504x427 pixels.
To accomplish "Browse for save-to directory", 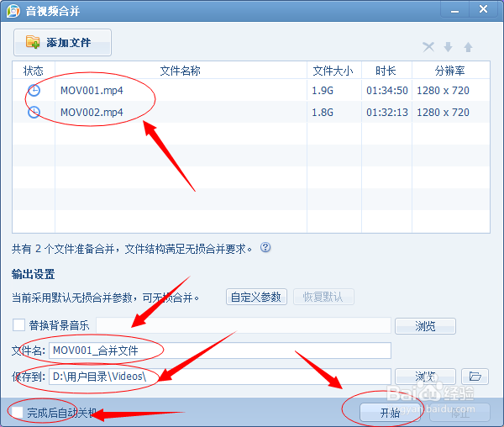I will point(425,377).
